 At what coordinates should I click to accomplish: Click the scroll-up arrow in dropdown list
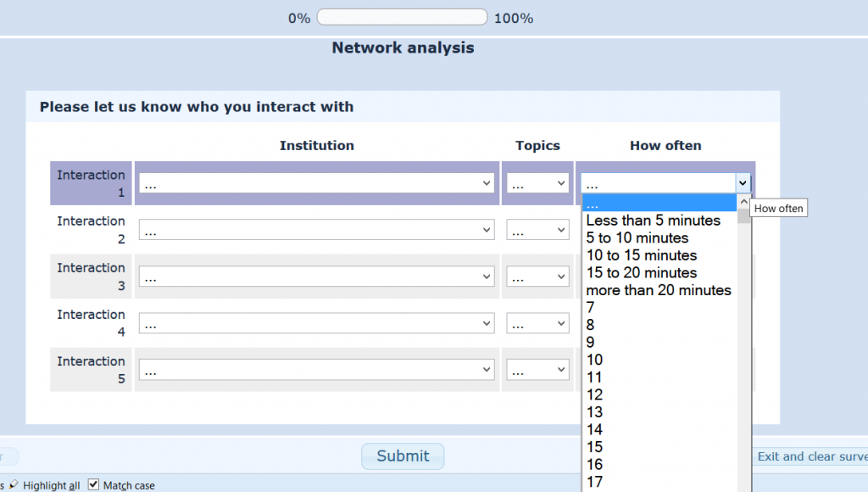click(743, 203)
